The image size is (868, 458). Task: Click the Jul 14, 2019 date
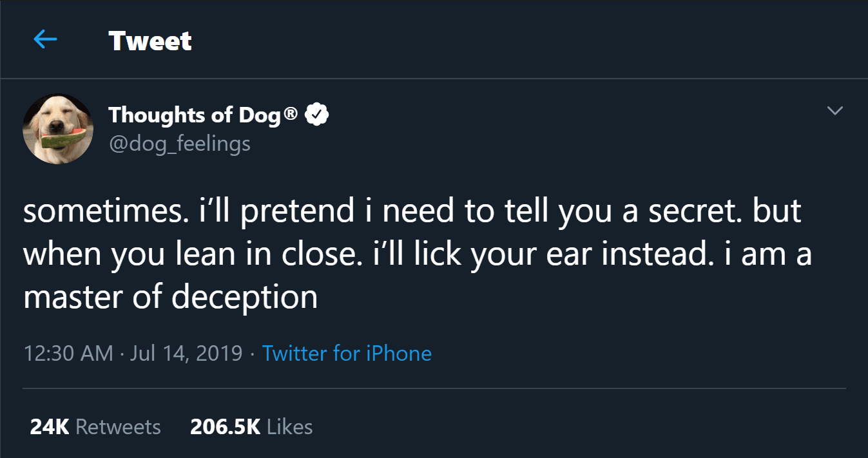(x=186, y=353)
